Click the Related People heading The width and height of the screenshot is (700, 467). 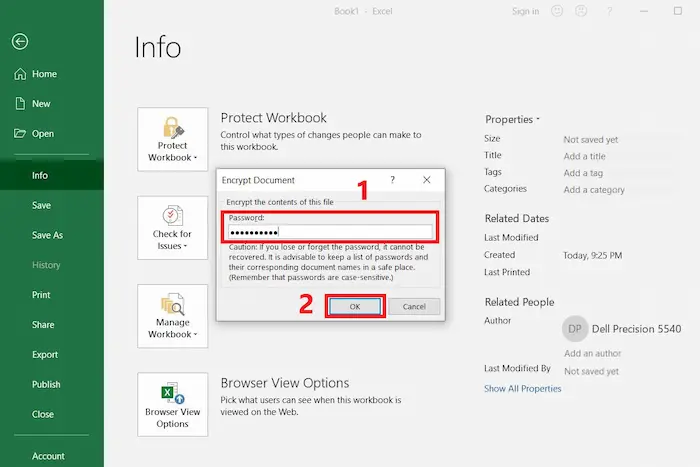tap(519, 302)
